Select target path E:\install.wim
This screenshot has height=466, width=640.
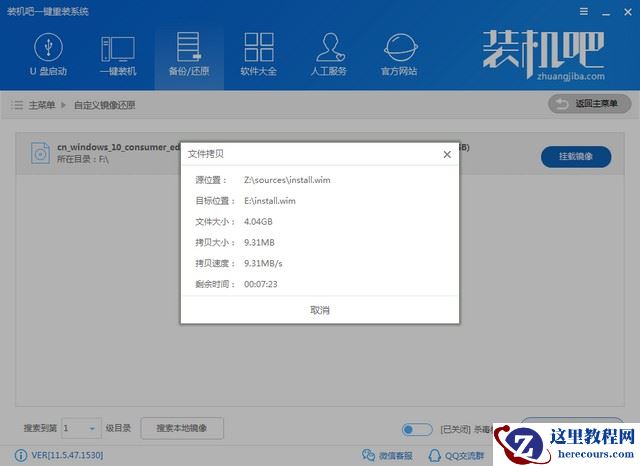[270, 201]
